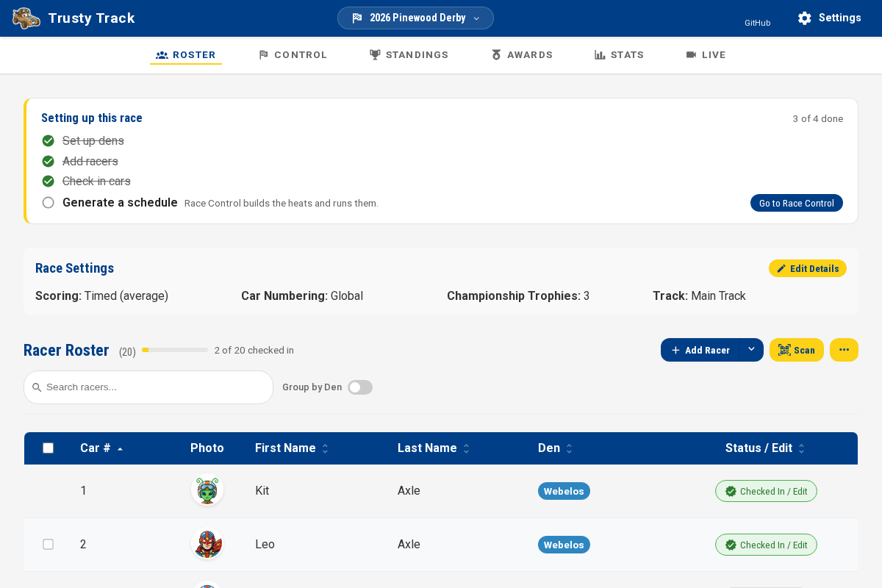882x588 pixels.
Task: Toggle the Group by Den switch
Action: [x=360, y=387]
